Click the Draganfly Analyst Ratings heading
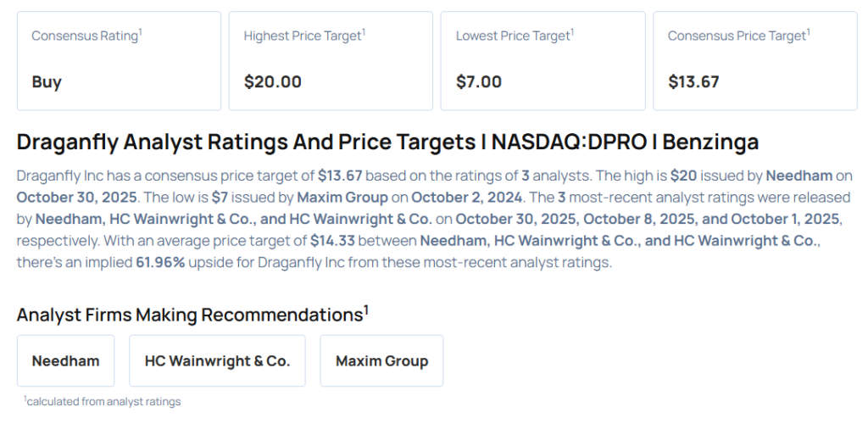Image resolution: width=868 pixels, height=435 pixels. pyautogui.click(x=387, y=142)
